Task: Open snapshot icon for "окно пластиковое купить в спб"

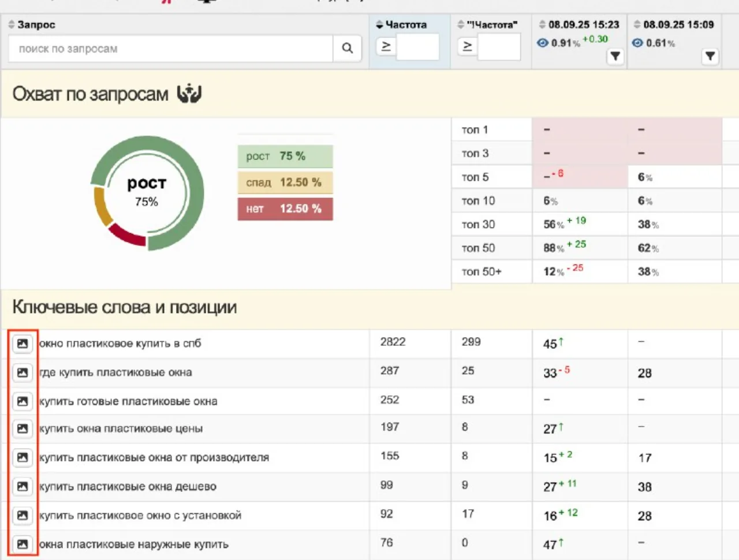Action: (x=23, y=344)
